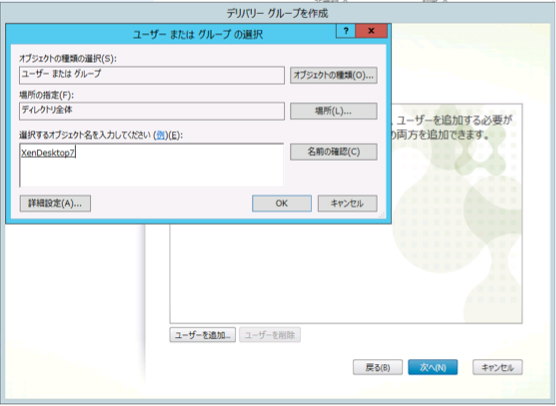
Task: Click the ユーザーを削除 button
Action: pyautogui.click(x=270, y=335)
